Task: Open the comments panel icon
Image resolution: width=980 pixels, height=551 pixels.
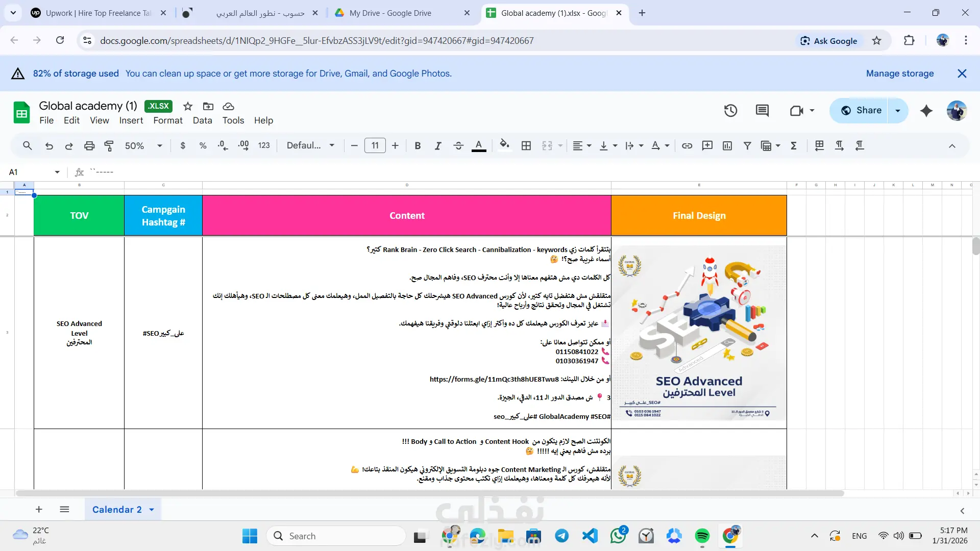Action: point(762,111)
